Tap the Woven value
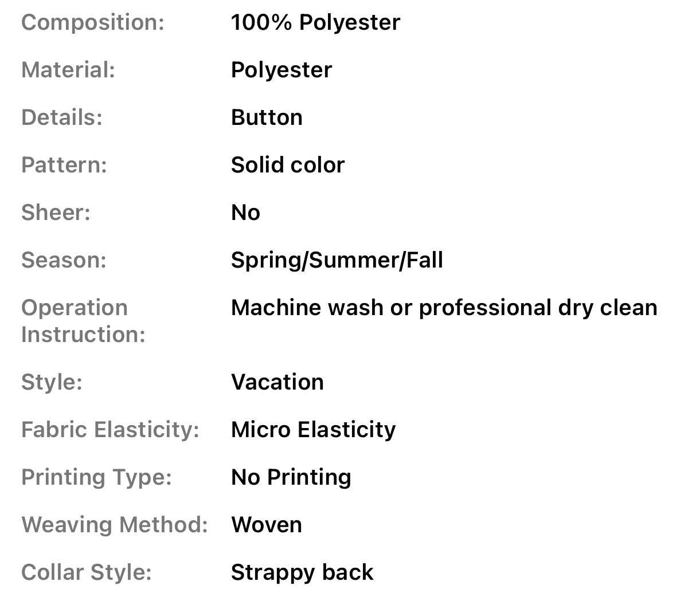700x597 pixels. (267, 525)
